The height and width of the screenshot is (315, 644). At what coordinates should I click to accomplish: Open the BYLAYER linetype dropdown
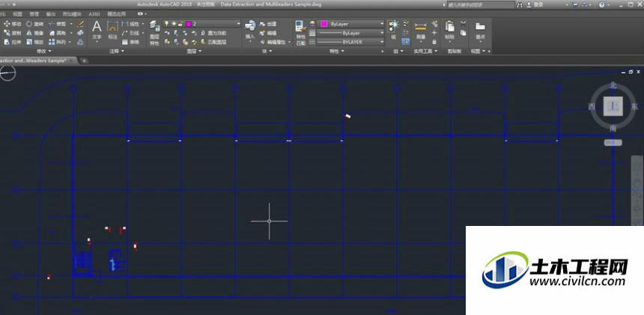click(x=351, y=42)
